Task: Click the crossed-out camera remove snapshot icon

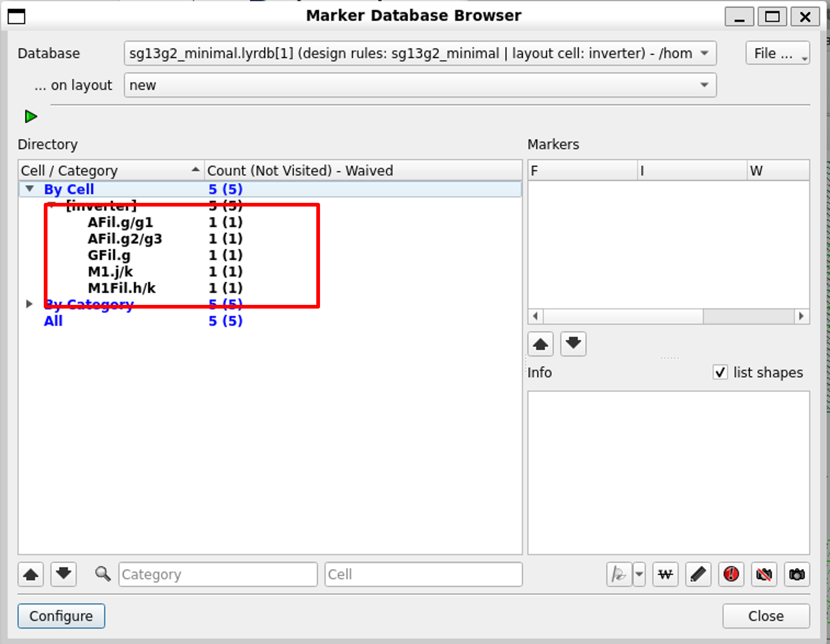Action: coord(764,574)
